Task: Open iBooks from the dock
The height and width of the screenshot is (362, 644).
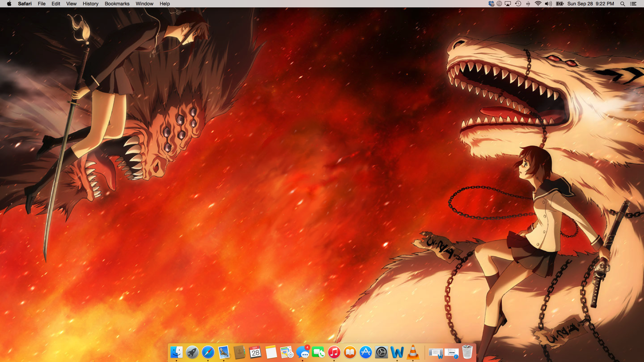Action: coord(350,352)
